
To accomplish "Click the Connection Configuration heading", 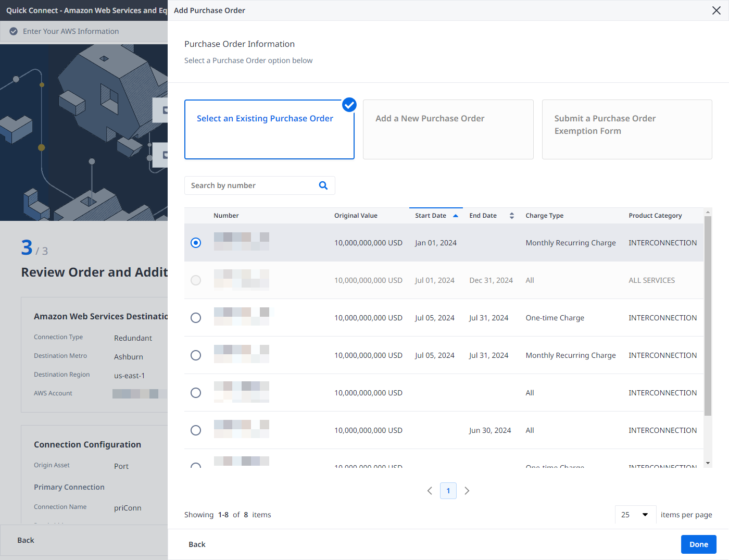I will (87, 444).
